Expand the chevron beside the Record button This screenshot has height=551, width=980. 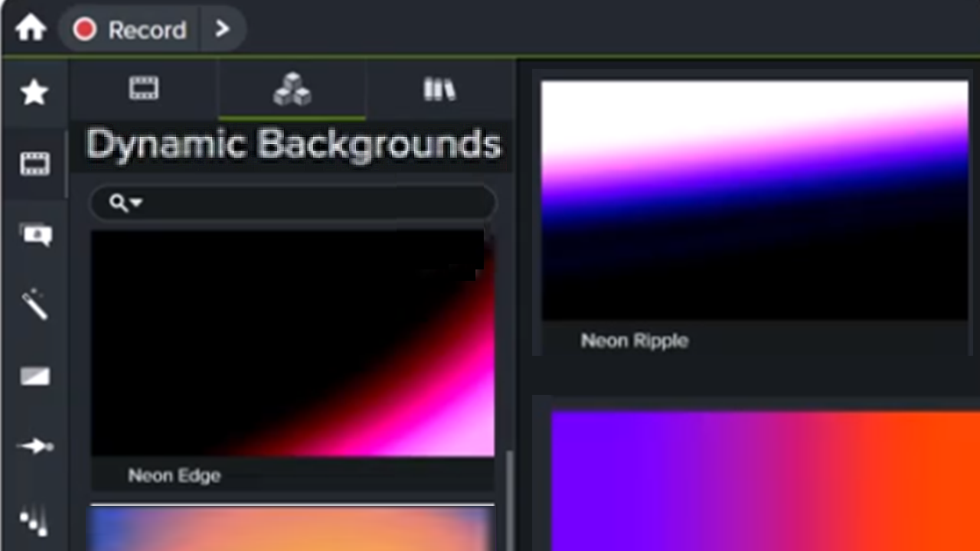click(x=223, y=30)
